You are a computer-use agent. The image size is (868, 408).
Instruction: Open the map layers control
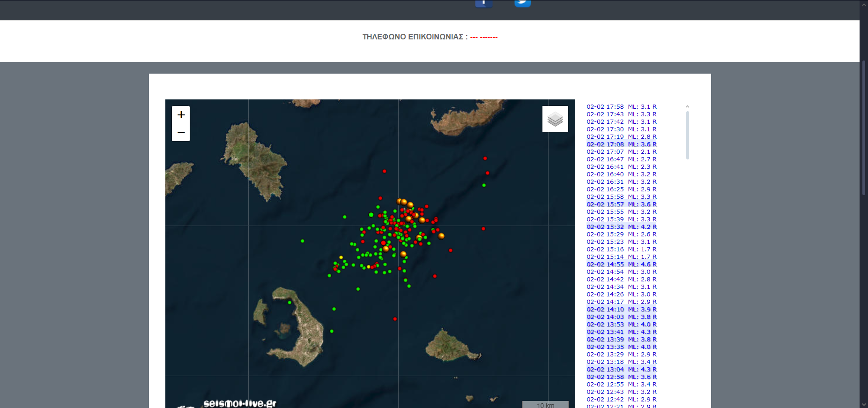(x=555, y=119)
